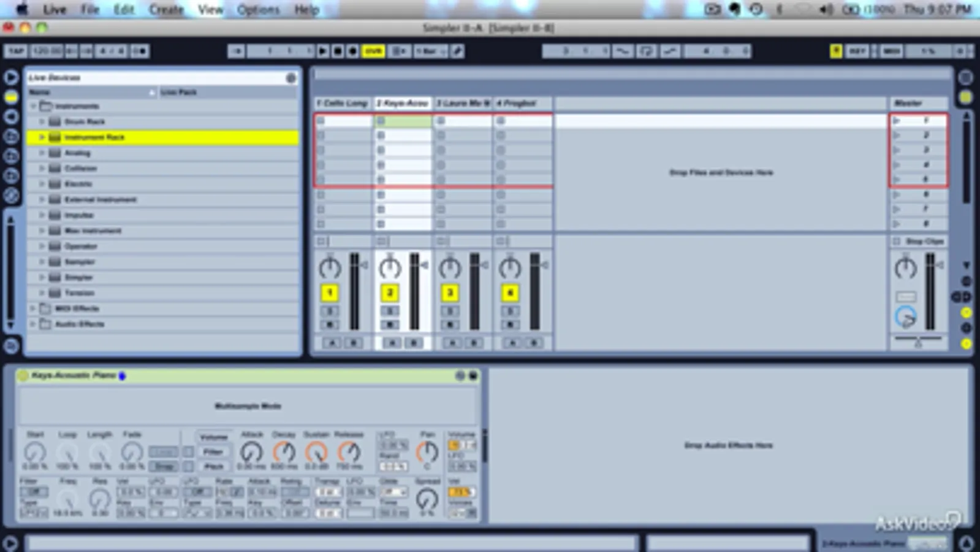Open the Help menu

(x=306, y=9)
